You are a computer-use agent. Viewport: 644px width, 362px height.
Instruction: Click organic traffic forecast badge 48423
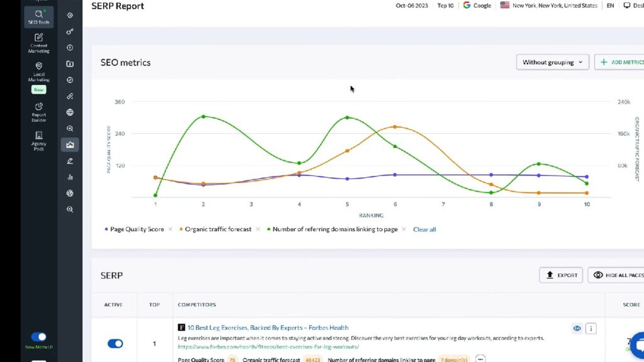(313, 359)
